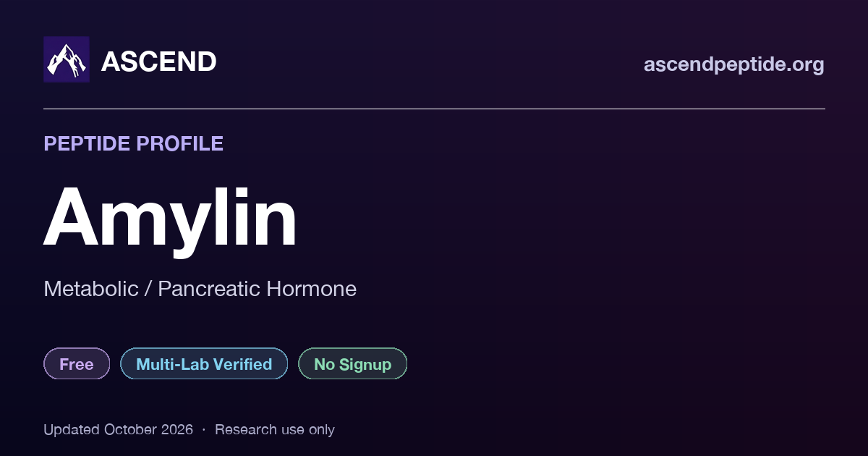
Task: Click the purple Free badge
Action: coord(77,363)
